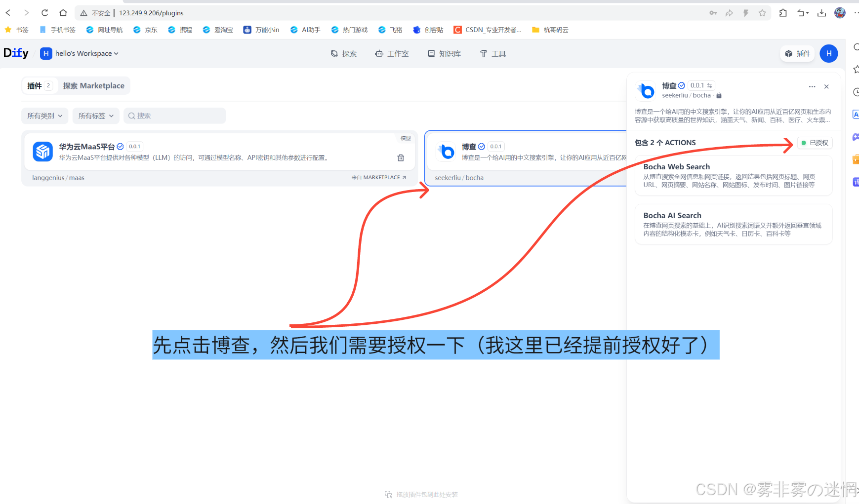859x504 pixels.
Task: Click the marketplace source icon after seekerliu / bocha
Action: pos(719,96)
